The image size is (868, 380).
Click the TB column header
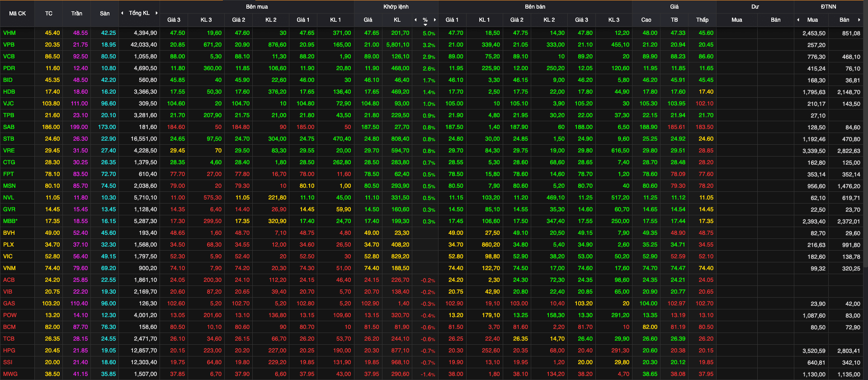(675, 20)
